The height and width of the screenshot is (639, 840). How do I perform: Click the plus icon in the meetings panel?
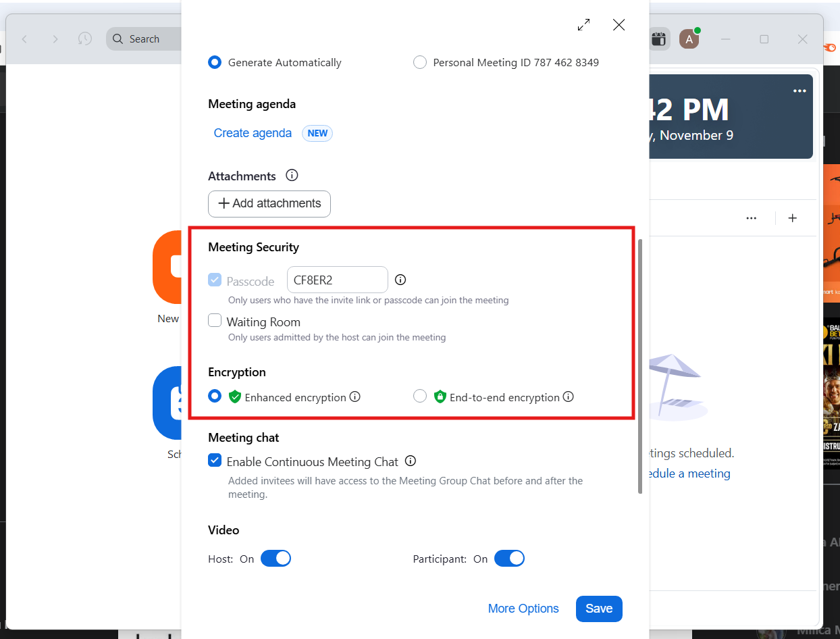(793, 218)
